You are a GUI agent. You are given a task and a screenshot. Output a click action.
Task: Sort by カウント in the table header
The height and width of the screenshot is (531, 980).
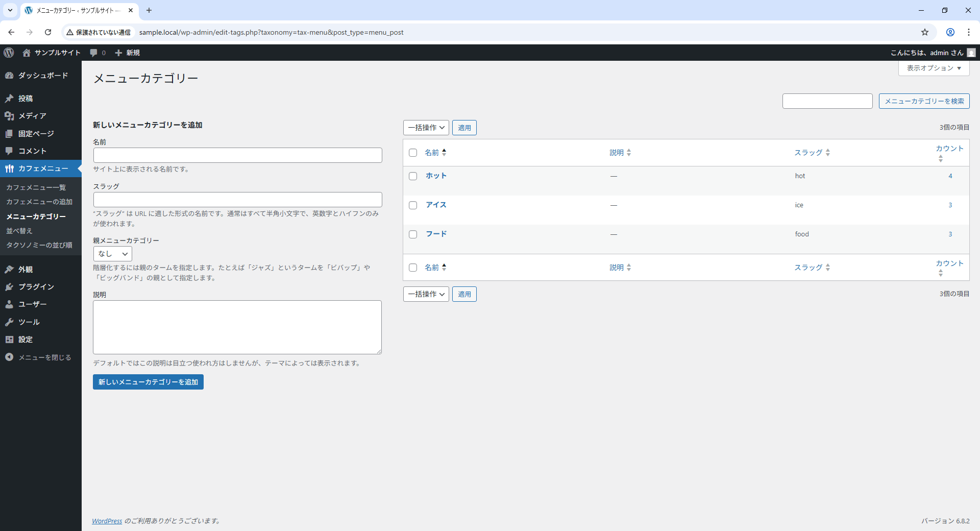click(949, 153)
